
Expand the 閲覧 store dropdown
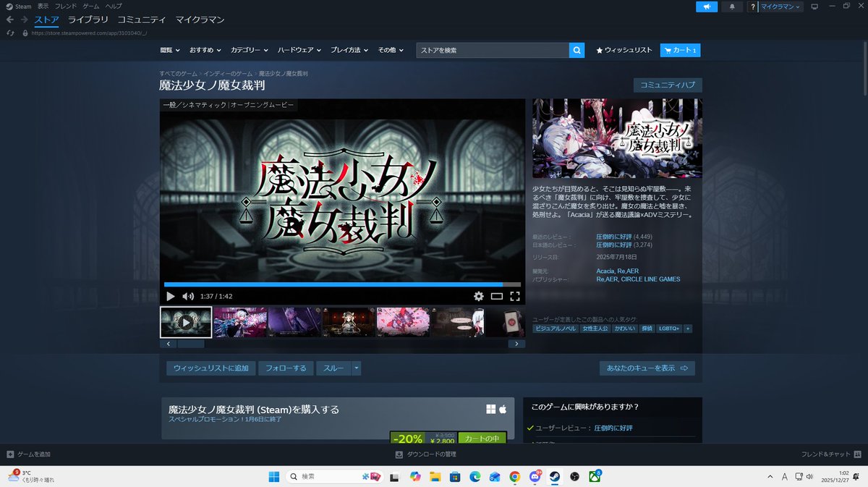170,51
